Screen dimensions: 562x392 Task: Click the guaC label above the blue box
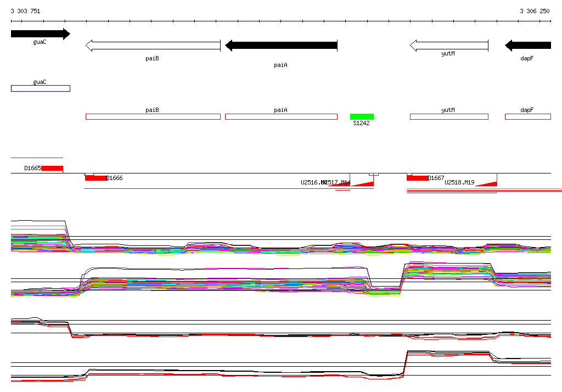(40, 82)
